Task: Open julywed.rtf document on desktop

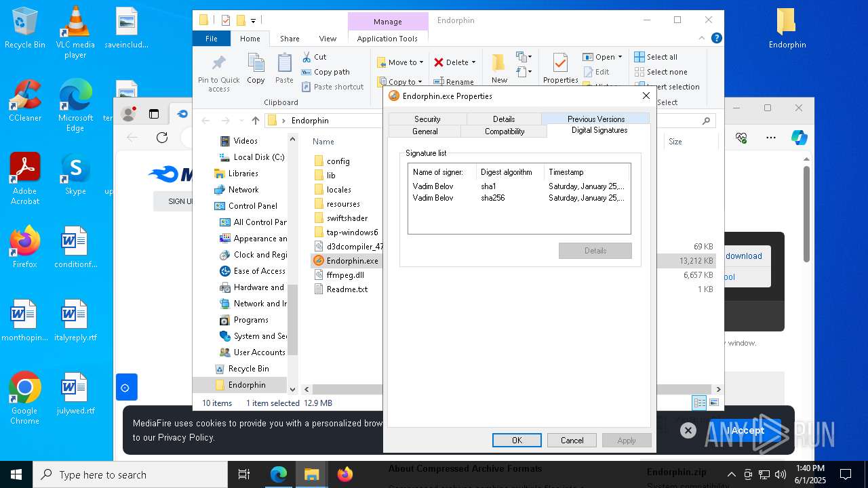Action: 75,394
